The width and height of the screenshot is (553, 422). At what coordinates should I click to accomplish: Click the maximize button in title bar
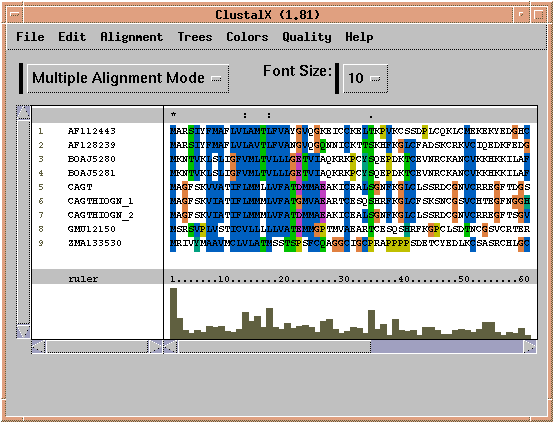pos(539,14)
